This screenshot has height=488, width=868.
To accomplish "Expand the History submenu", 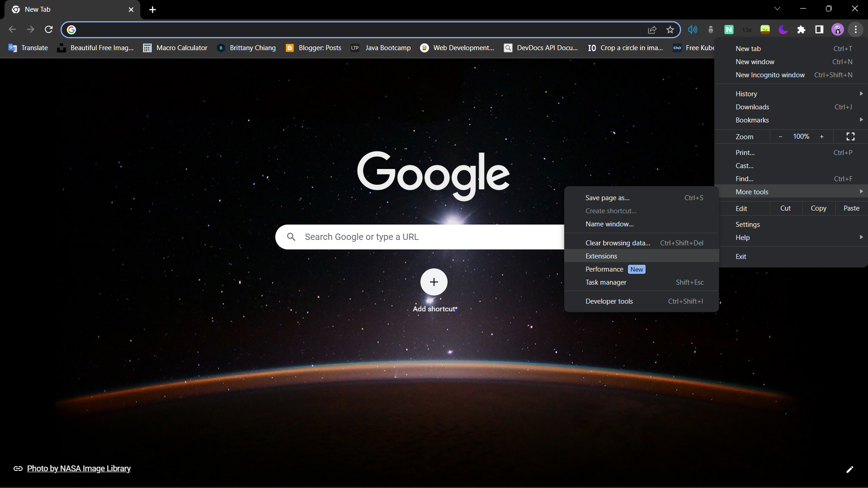I will pos(791,94).
